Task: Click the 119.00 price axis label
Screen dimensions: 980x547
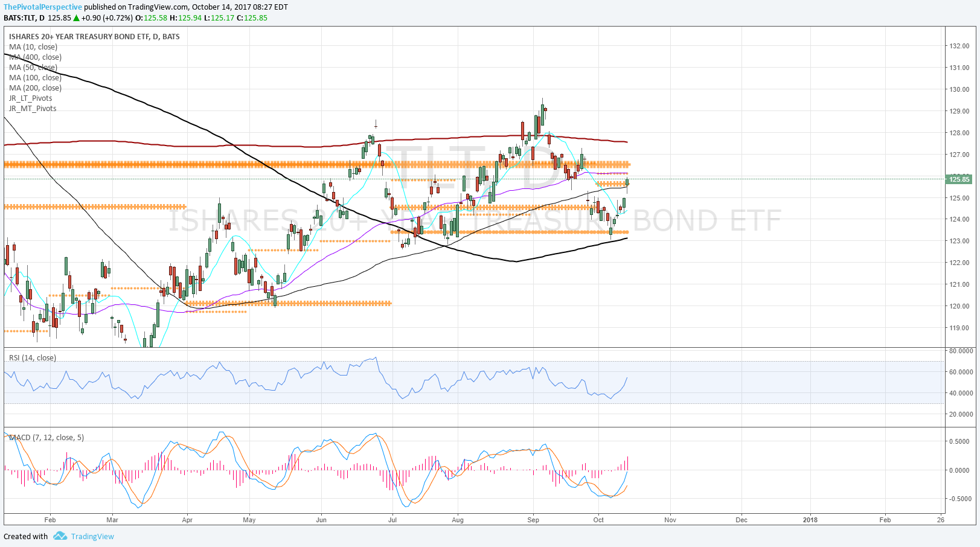Action: 959,328
